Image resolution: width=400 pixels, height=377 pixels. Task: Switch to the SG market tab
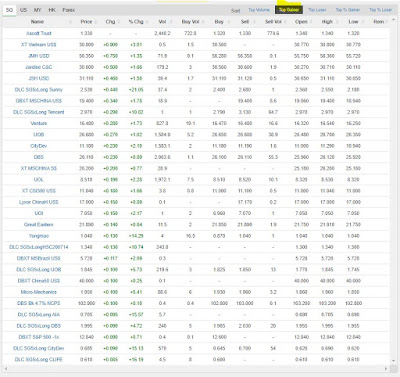pyautogui.click(x=9, y=10)
